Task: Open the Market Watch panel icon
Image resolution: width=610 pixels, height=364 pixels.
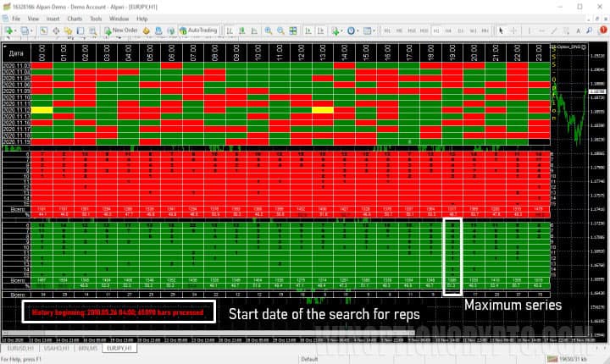Action: (x=44, y=30)
